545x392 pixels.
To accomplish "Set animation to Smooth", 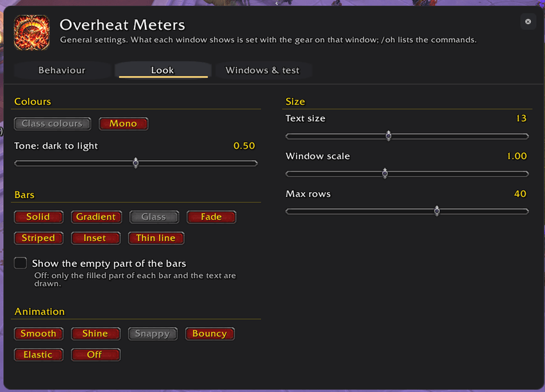I will [x=38, y=334].
